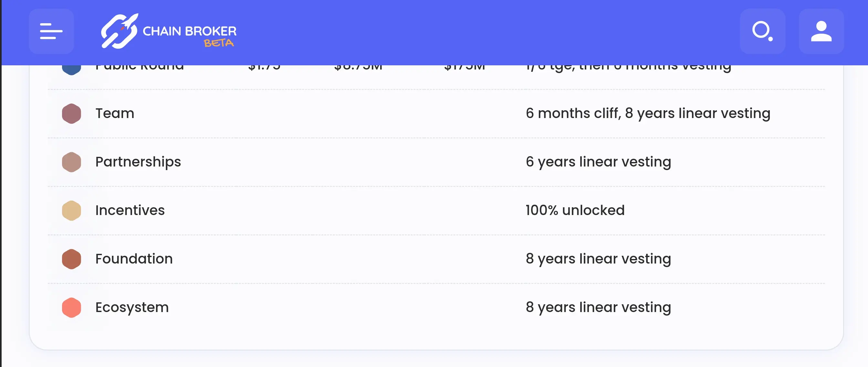Select the Incentives allocation row label

[x=130, y=210]
